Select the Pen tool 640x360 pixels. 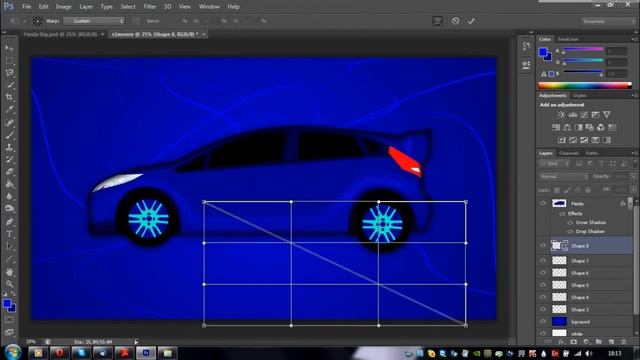(9, 222)
